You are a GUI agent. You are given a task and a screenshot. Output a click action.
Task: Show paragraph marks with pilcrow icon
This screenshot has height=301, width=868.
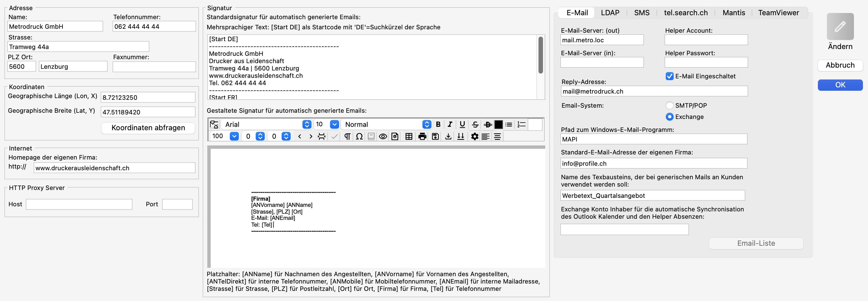point(347,136)
